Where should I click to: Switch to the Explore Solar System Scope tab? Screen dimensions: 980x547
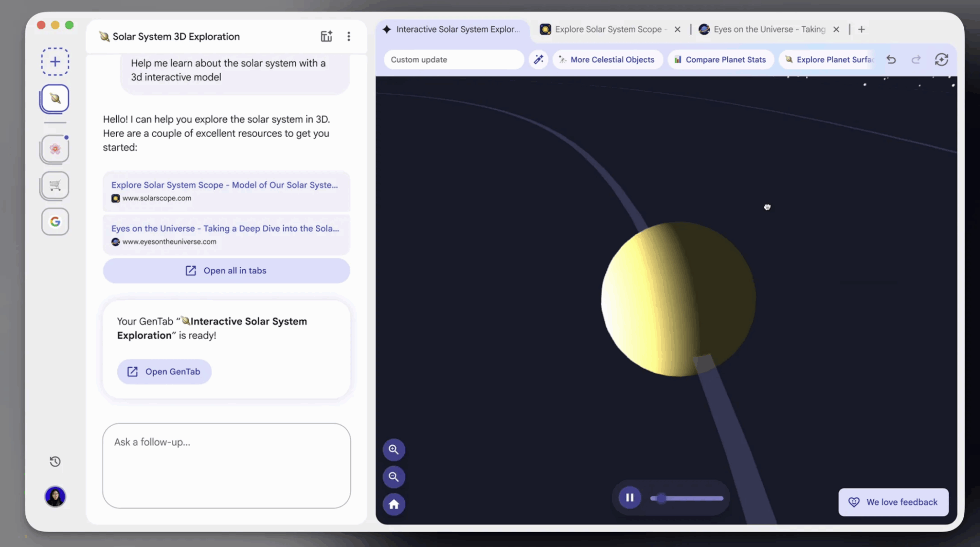tap(608, 29)
